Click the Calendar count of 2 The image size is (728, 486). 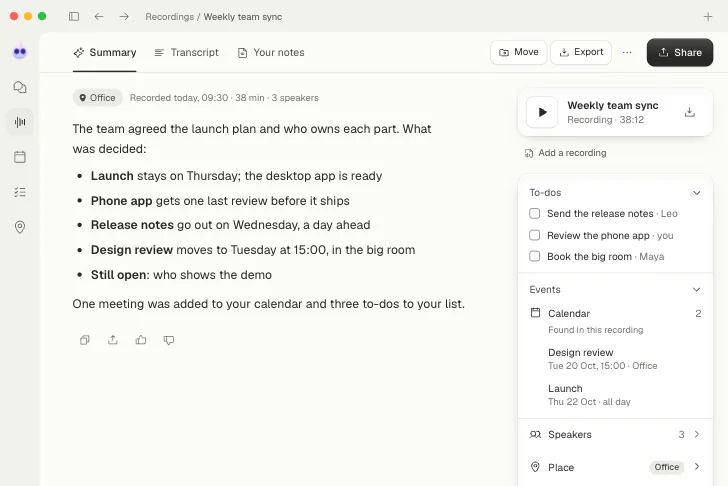tap(698, 313)
